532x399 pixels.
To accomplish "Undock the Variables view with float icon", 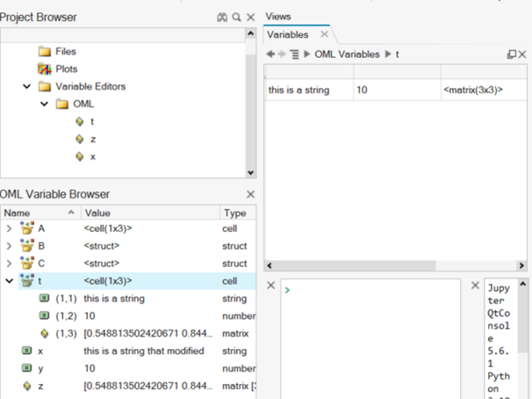I will pos(511,54).
